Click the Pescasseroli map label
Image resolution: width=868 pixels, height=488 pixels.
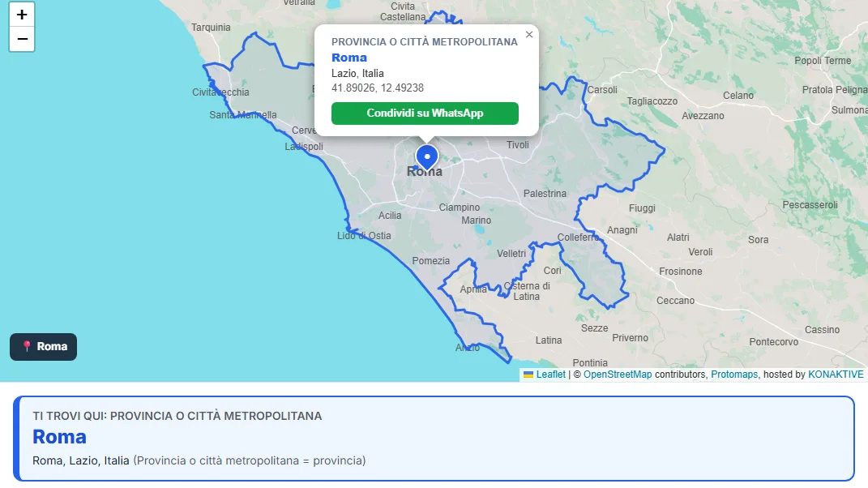point(810,205)
